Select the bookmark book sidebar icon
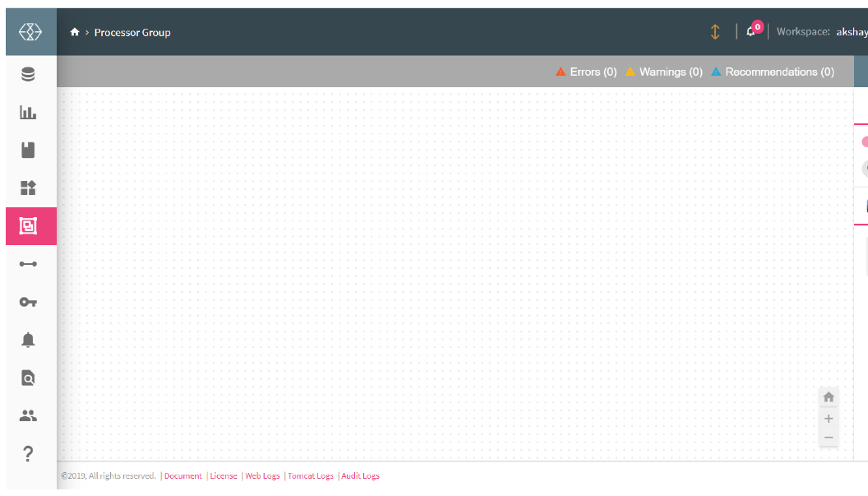This screenshot has width=868, height=496. coord(28,150)
